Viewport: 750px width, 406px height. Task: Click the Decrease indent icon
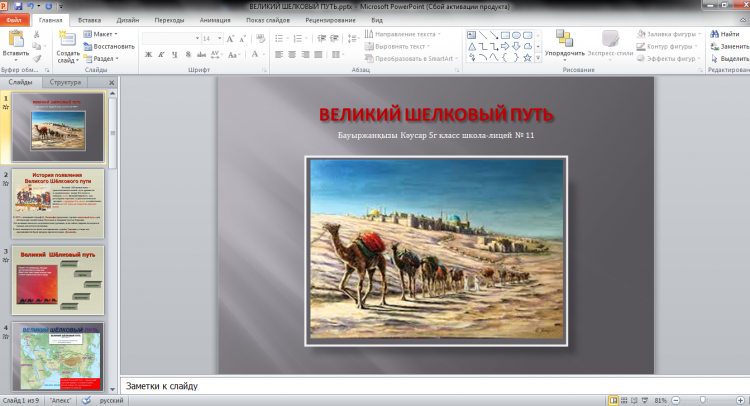click(x=322, y=39)
